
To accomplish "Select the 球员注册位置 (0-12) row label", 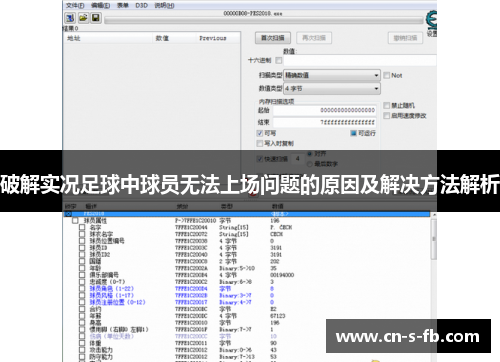I will point(117,302).
